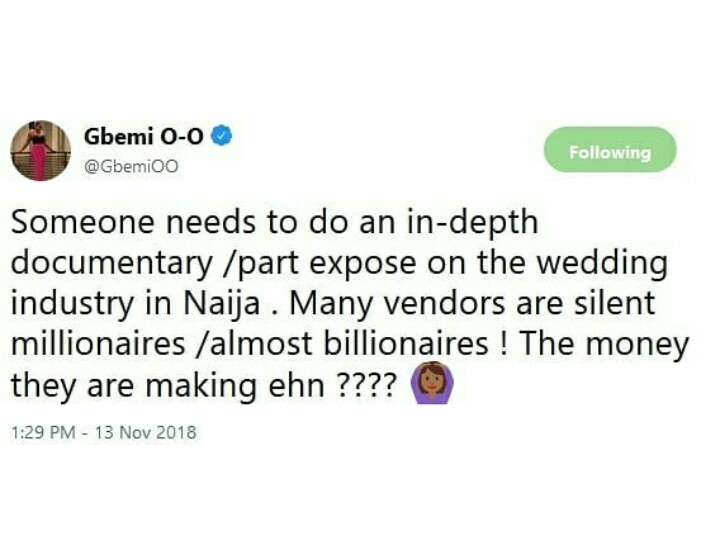Click the word "in-depth" in the tweet
The width and height of the screenshot is (720, 535).
(x=471, y=222)
